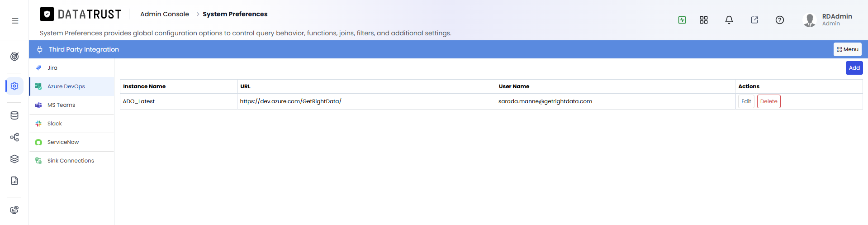This screenshot has height=225, width=868.
Task: Open the notifications bell
Action: 729,20
